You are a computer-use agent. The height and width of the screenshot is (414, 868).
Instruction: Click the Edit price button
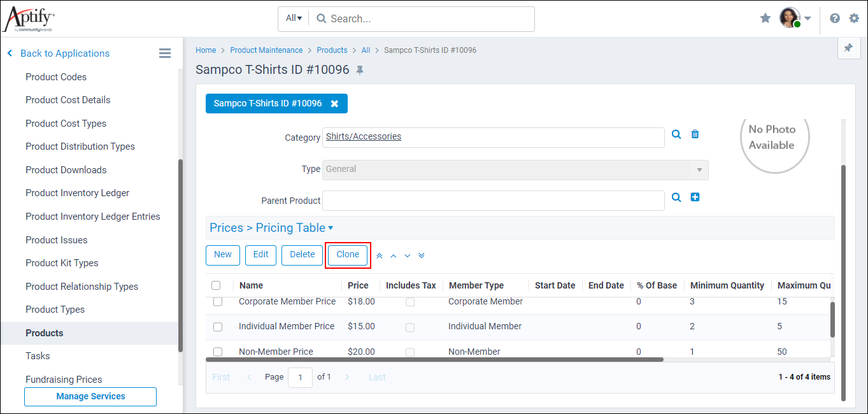coord(261,255)
